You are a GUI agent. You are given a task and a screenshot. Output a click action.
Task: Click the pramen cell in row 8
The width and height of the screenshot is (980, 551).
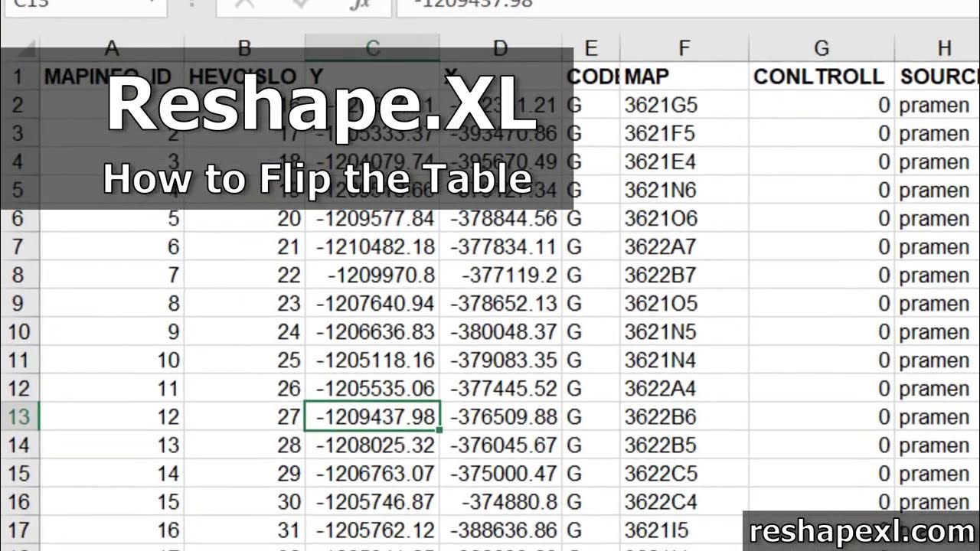pos(938,275)
